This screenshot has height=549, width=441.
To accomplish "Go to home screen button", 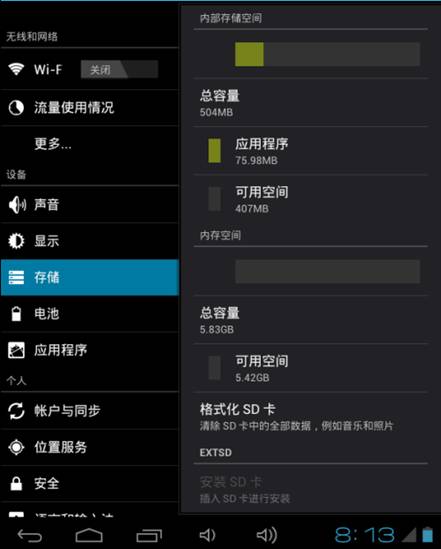I will [x=89, y=535].
